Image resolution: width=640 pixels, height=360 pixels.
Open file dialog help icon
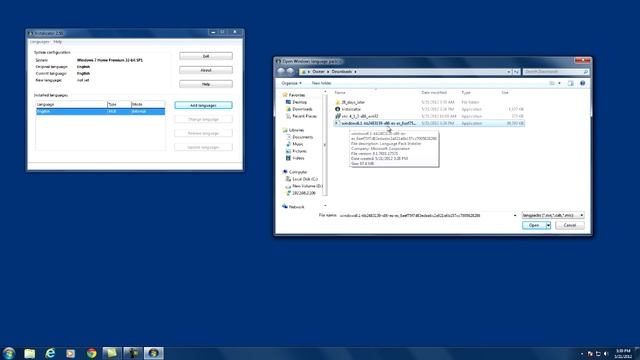click(582, 83)
